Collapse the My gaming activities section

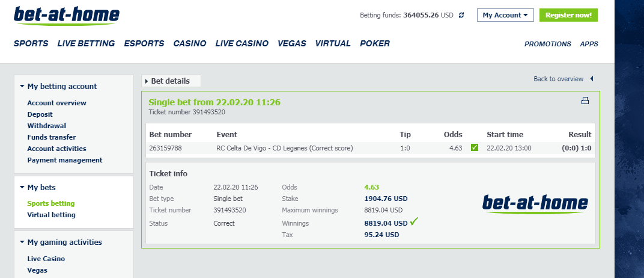coord(22,242)
